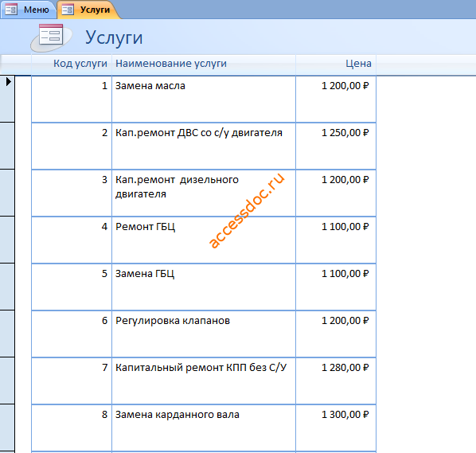Click the price 1 250,00 ₽ field
This screenshot has width=476, height=453.
click(336, 146)
